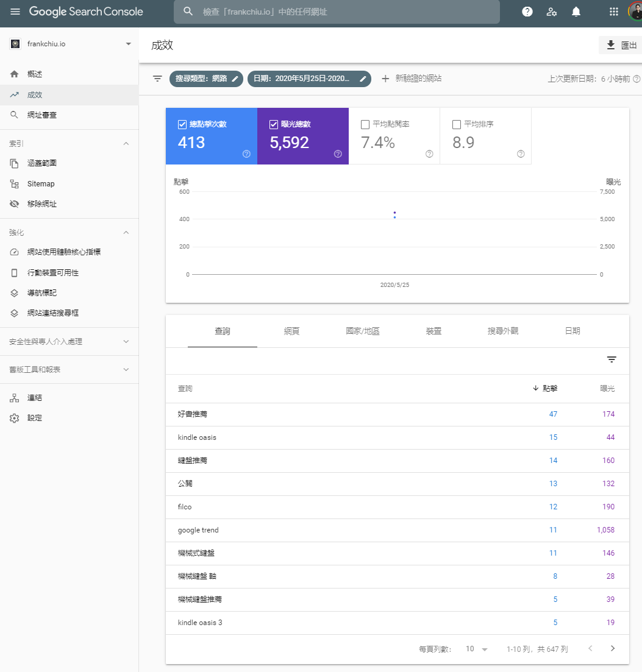Switch to the 網頁 tab

pyautogui.click(x=291, y=331)
